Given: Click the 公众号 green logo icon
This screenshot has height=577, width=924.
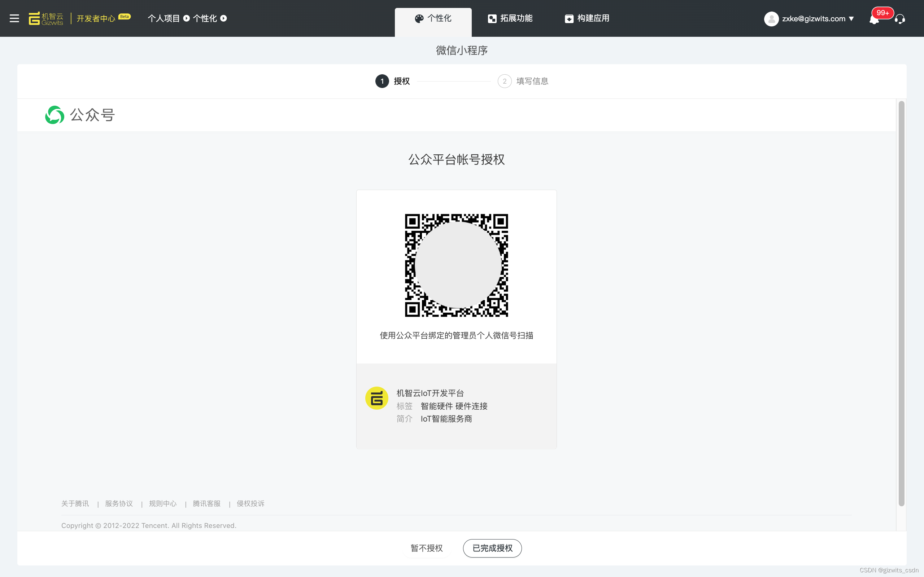Looking at the screenshot, I should coord(54,115).
